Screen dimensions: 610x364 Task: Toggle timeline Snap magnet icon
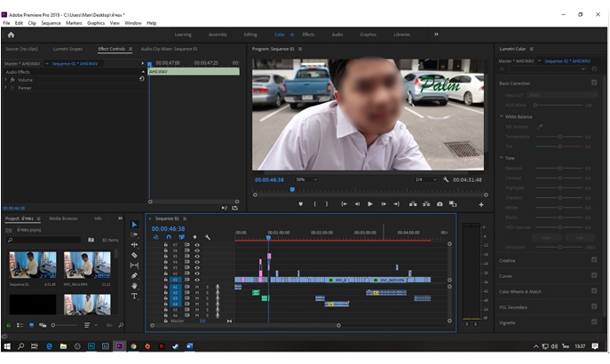pyautogui.click(x=169, y=237)
